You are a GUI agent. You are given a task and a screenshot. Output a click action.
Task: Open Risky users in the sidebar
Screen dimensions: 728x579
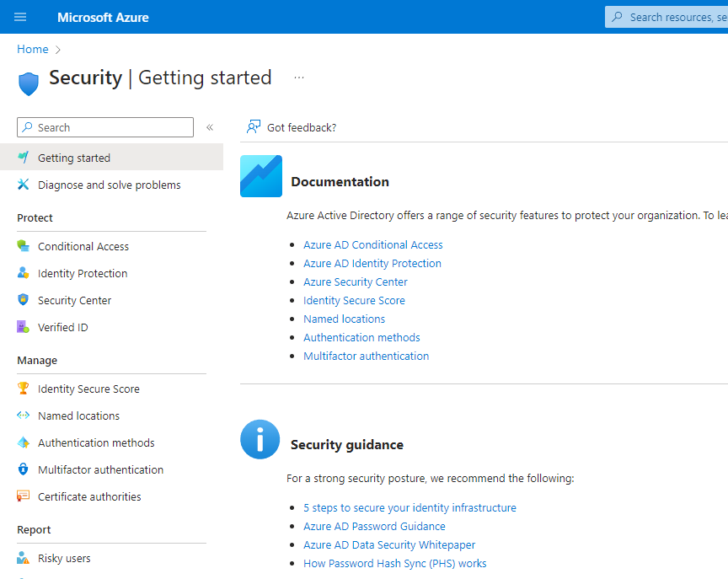tap(111, 558)
